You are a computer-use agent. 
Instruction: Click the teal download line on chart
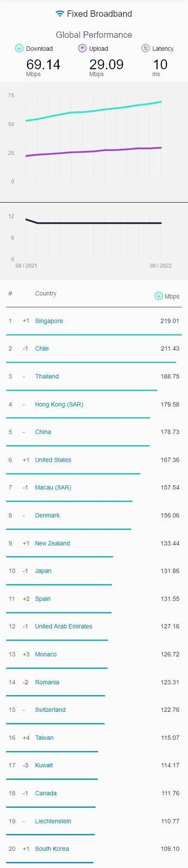(94, 111)
